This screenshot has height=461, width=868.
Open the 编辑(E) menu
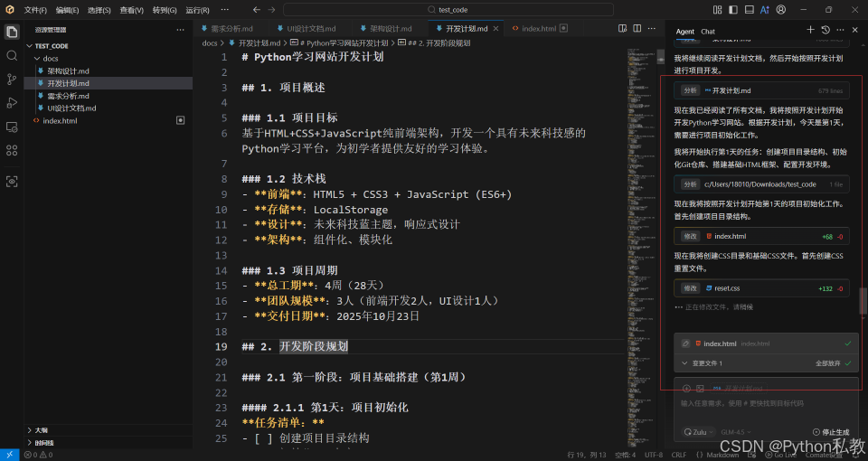[67, 10]
